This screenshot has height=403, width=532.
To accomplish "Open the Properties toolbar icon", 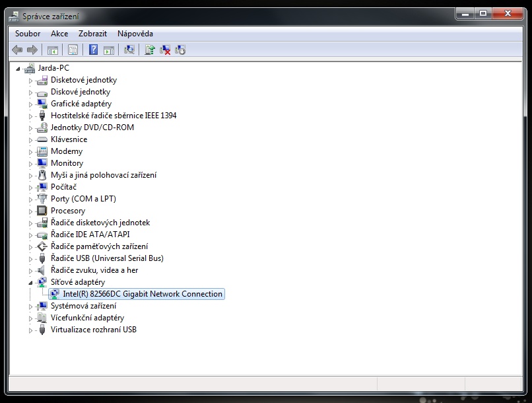I will click(73, 50).
